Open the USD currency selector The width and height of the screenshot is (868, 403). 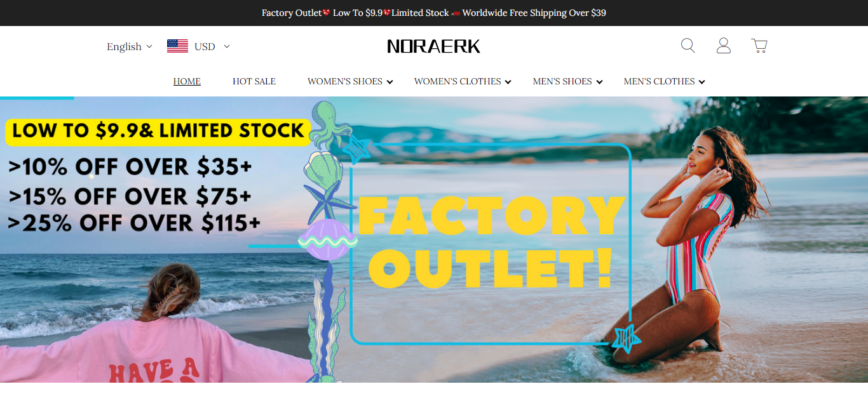[212, 46]
